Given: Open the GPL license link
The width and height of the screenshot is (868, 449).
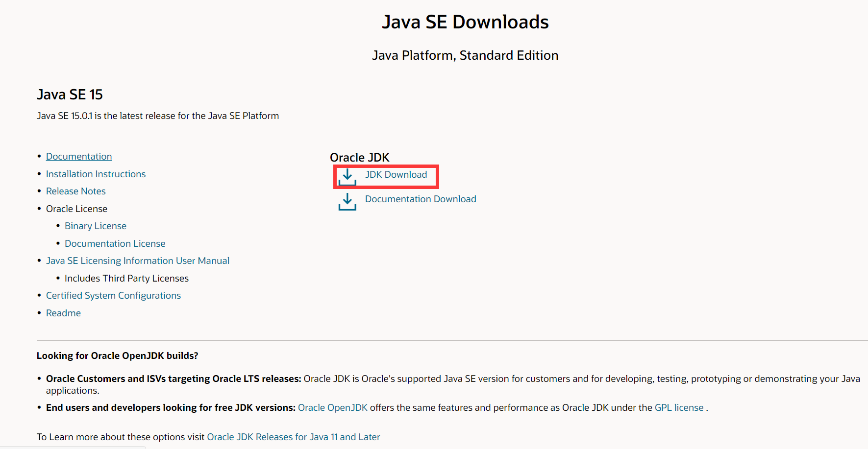Looking at the screenshot, I should (679, 408).
